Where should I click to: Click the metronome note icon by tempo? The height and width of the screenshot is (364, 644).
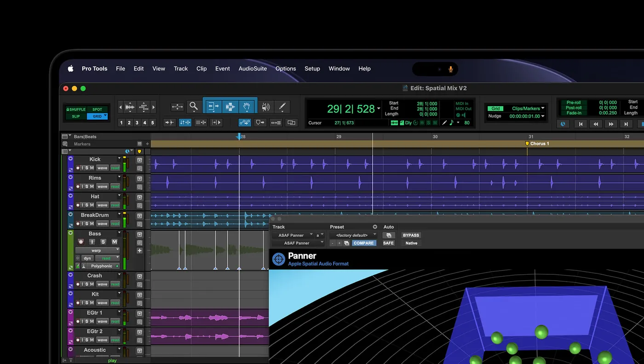click(451, 123)
